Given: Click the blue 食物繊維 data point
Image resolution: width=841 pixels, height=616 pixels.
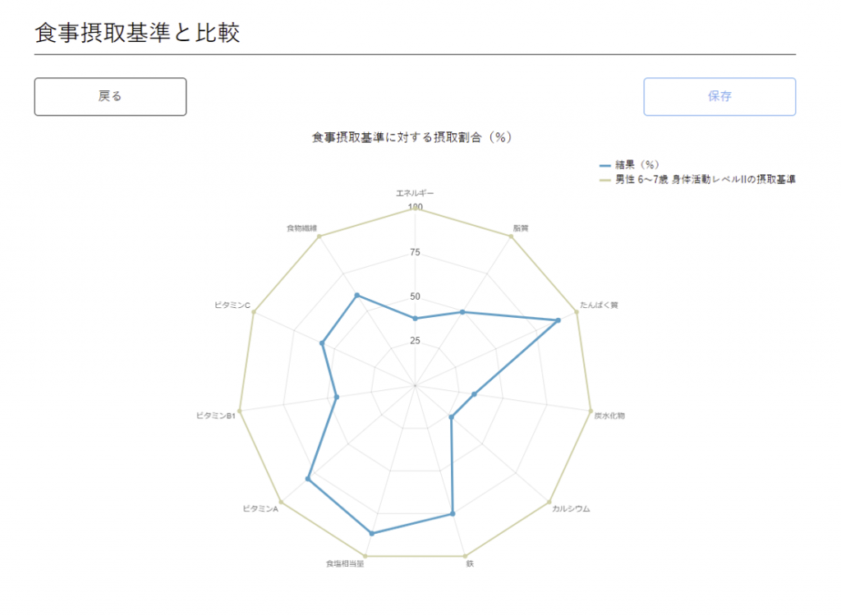Looking at the screenshot, I should pos(356,295).
